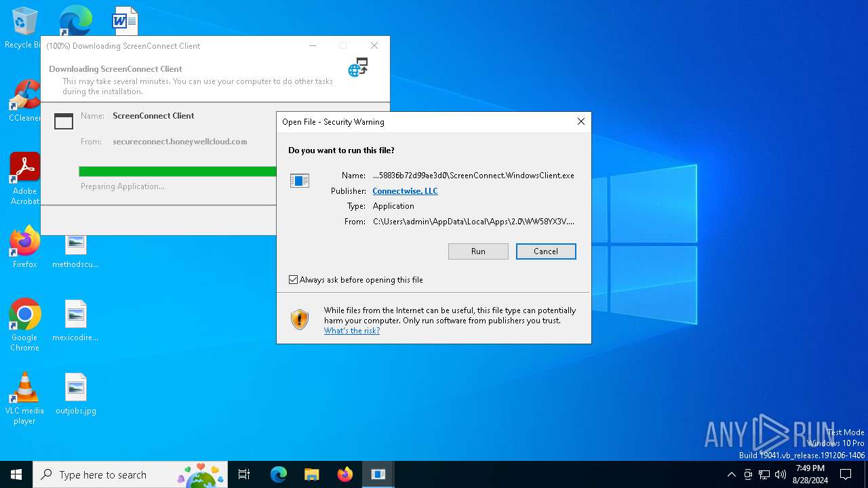Click the taskbar search box
The image size is (868, 488).
click(130, 474)
